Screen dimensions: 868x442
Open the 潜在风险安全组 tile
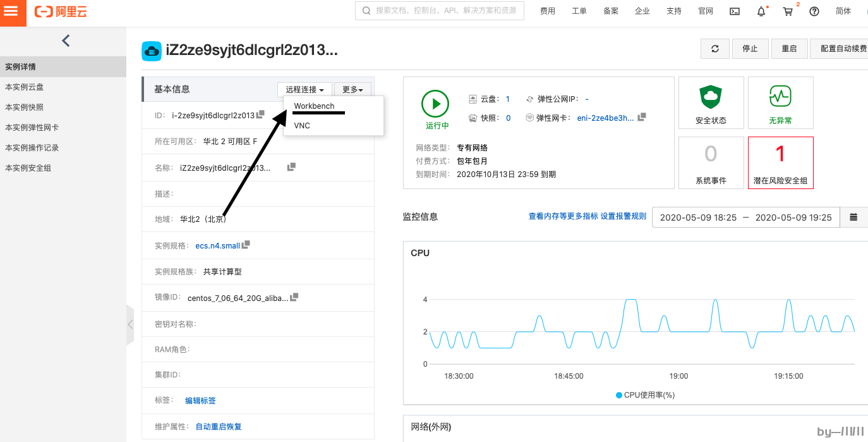pos(780,163)
